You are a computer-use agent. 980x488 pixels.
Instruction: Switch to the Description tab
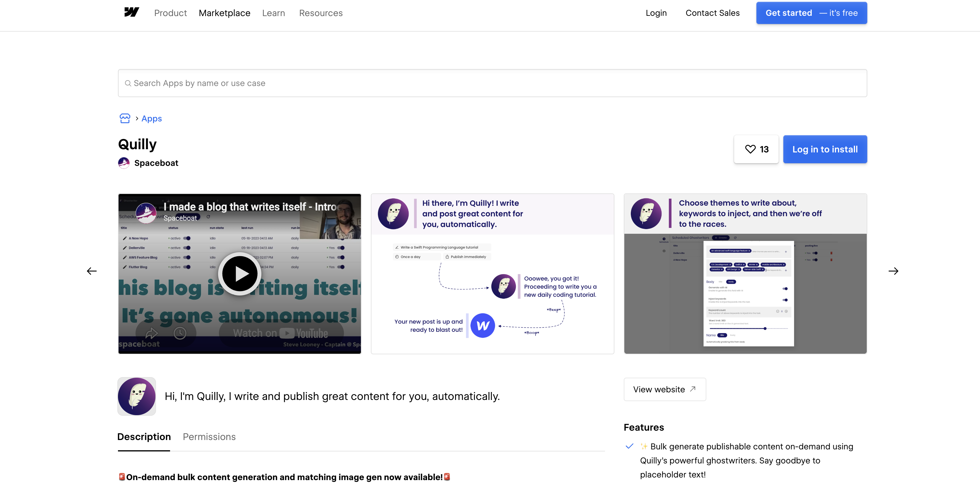(144, 437)
